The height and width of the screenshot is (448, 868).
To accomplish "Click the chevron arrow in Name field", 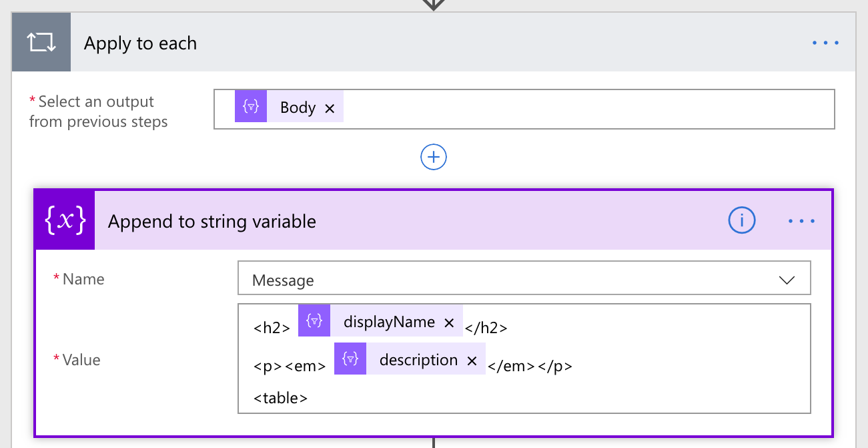I will click(x=787, y=280).
